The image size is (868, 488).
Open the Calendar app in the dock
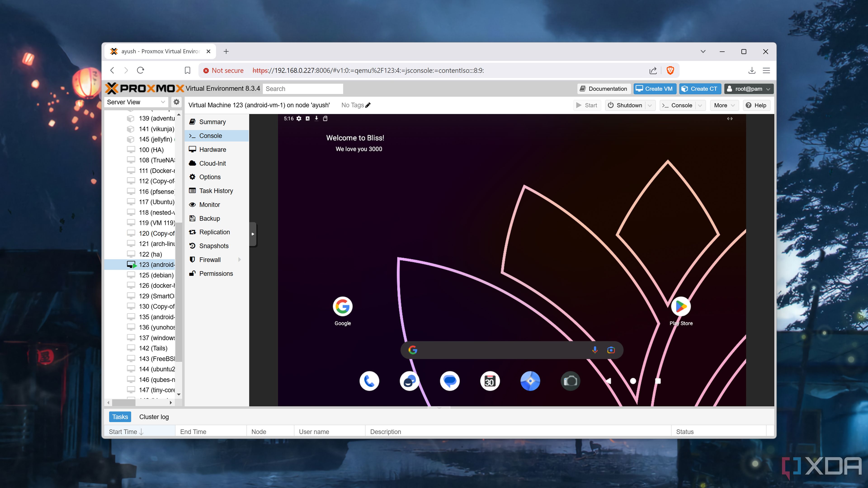coord(490,381)
